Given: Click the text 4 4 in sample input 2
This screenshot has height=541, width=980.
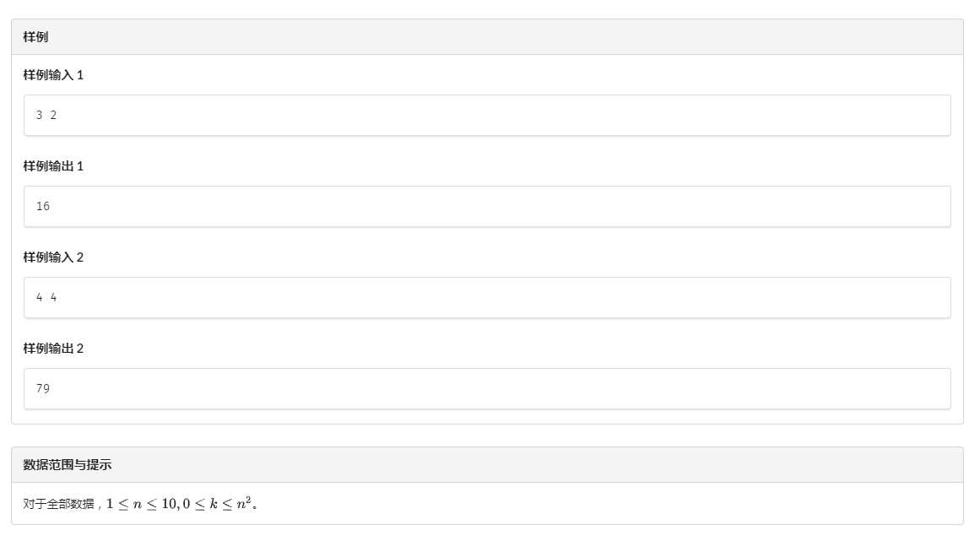Looking at the screenshot, I should tap(46, 297).
